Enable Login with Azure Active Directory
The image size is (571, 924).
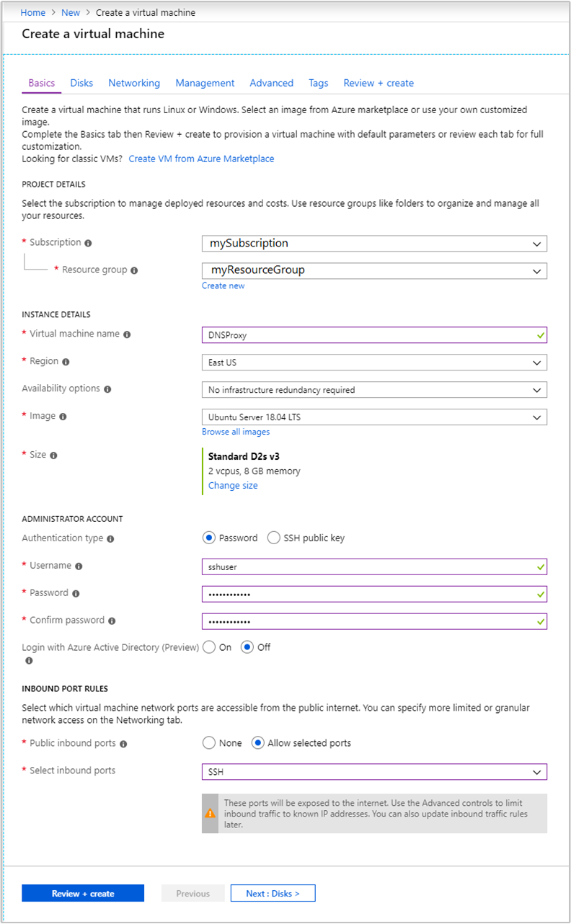click(x=209, y=647)
